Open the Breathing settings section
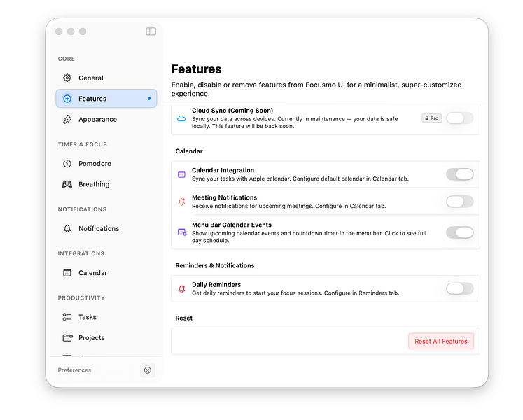This screenshot has height=420, width=523. [x=106, y=184]
